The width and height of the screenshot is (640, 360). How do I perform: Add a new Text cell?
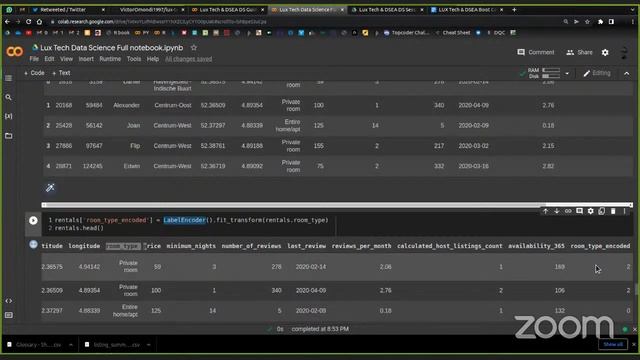pos(61,73)
